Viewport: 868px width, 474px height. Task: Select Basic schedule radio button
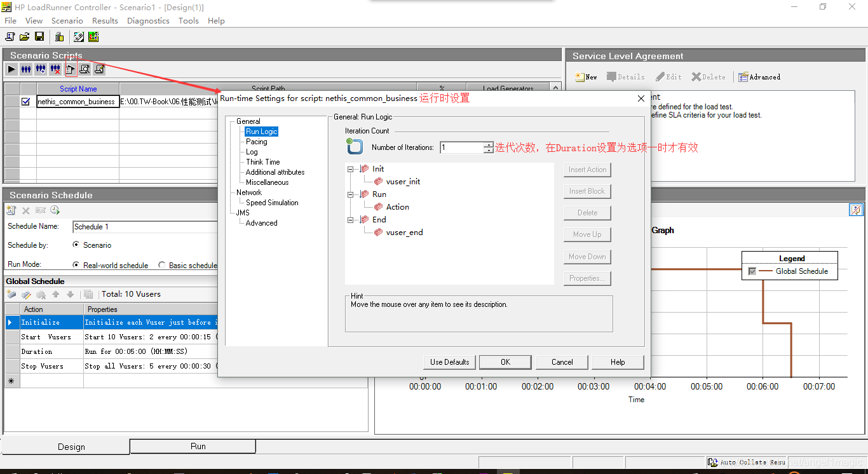(x=162, y=265)
